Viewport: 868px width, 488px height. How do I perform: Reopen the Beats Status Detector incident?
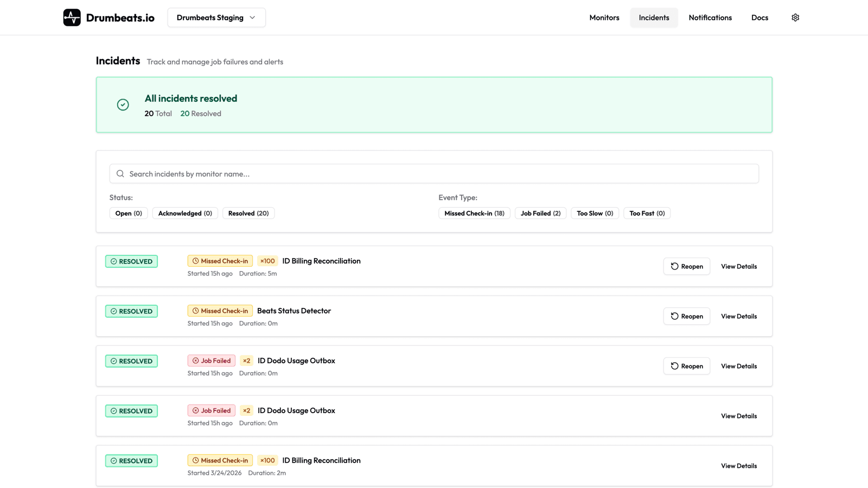(x=687, y=316)
